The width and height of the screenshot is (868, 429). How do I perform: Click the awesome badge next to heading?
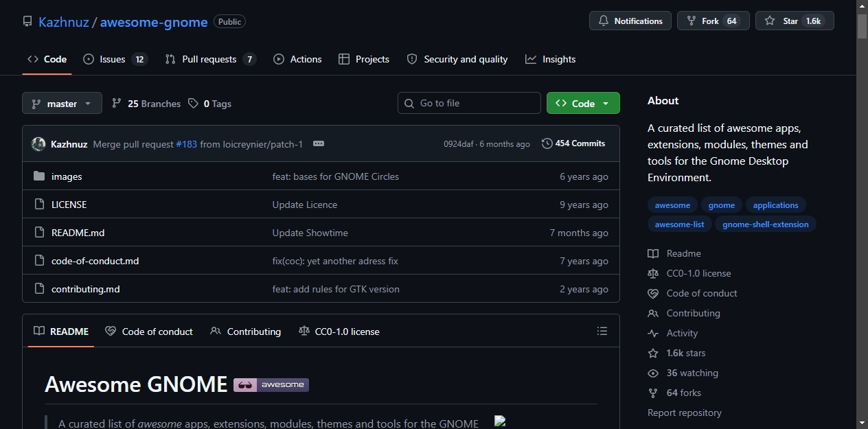tap(271, 384)
